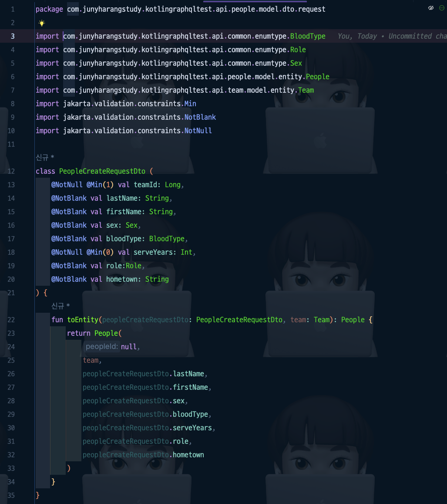Click 'Min' in the jakarta import

[x=190, y=104]
